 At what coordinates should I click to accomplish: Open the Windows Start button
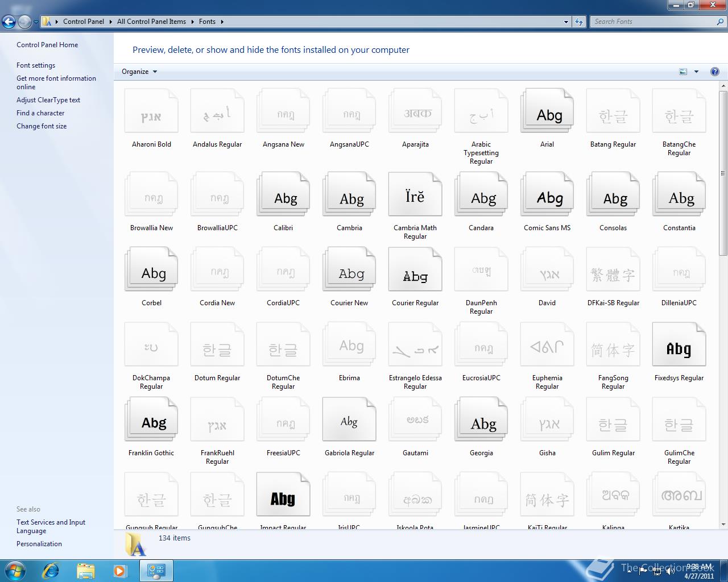tap(15, 570)
